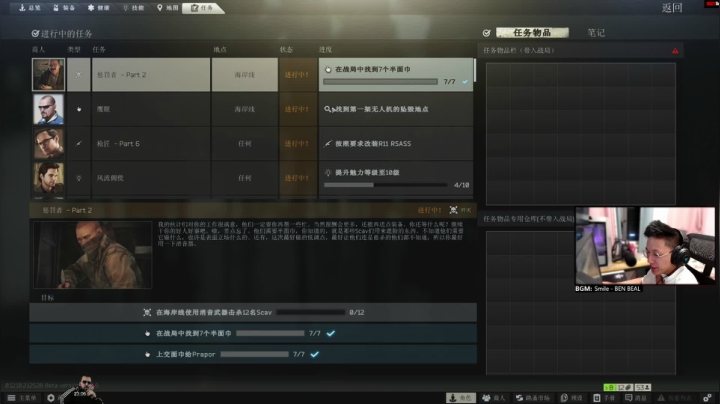
Task: Click the checkmark icon beside 任务物品
Action: [x=487, y=33]
